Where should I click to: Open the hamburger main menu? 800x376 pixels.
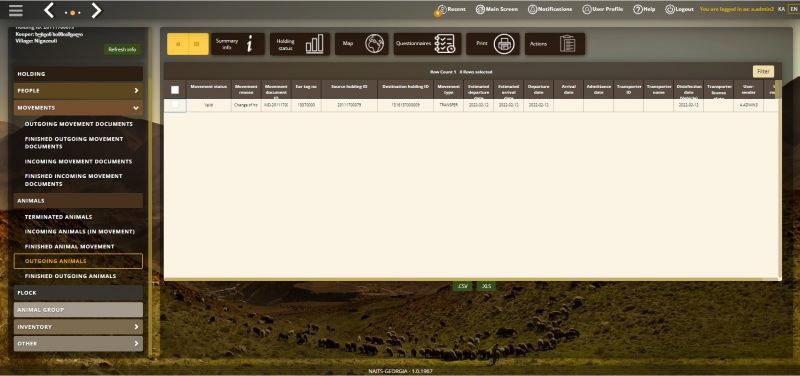[15, 10]
